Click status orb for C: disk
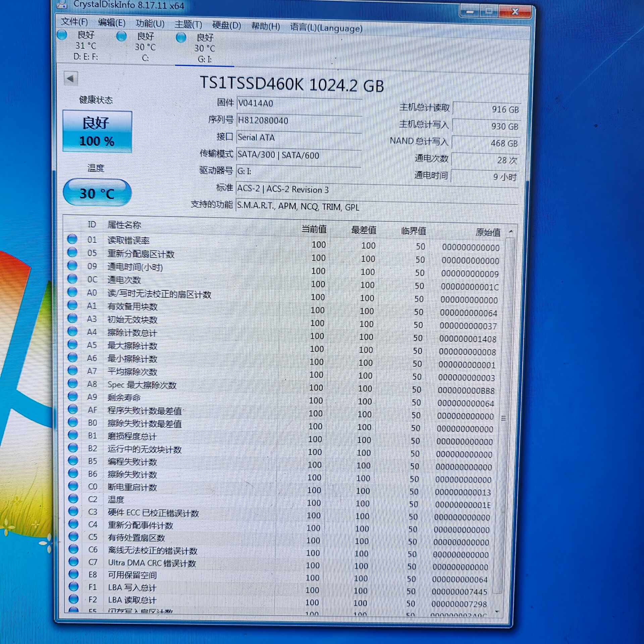Viewport: 644px width, 644px height. coord(121,36)
